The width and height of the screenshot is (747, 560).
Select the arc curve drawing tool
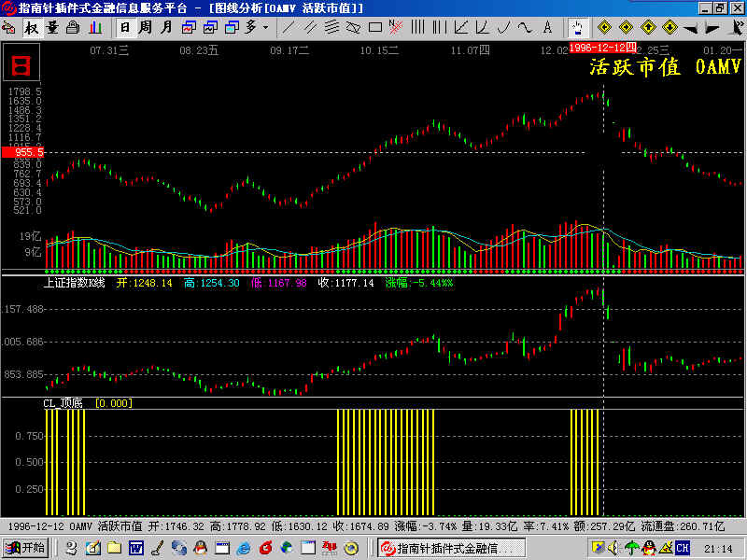(x=503, y=28)
